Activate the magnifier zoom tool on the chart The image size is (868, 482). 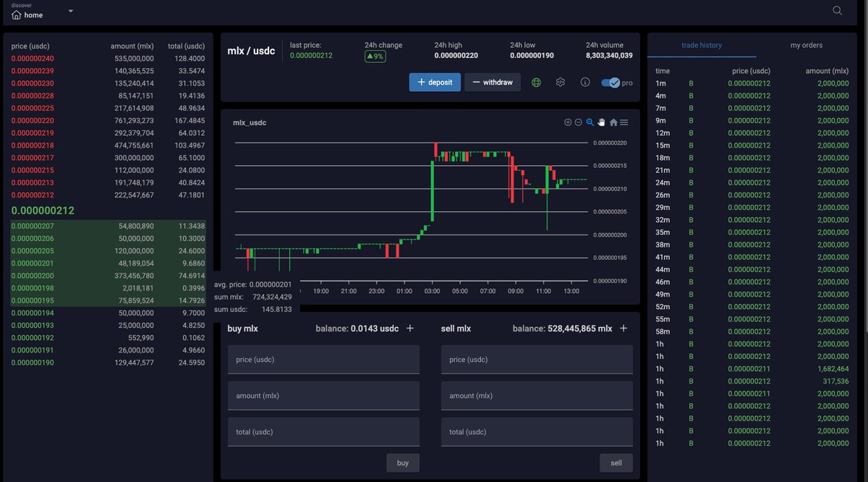pyautogui.click(x=590, y=122)
